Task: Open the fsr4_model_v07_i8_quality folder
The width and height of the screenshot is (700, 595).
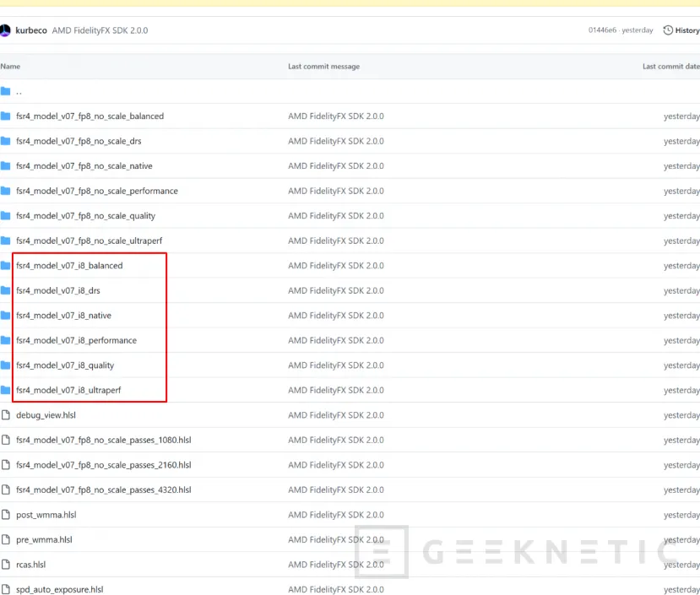Action: [65, 365]
